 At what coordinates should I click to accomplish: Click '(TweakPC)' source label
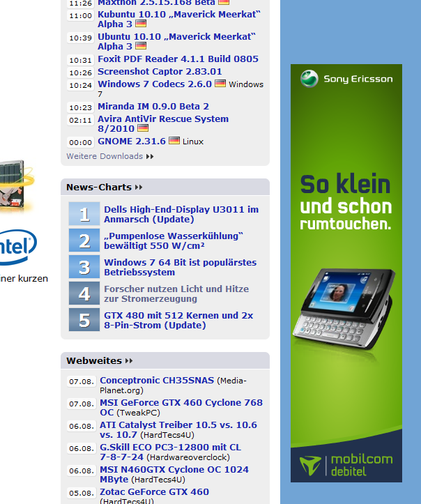pos(138,413)
